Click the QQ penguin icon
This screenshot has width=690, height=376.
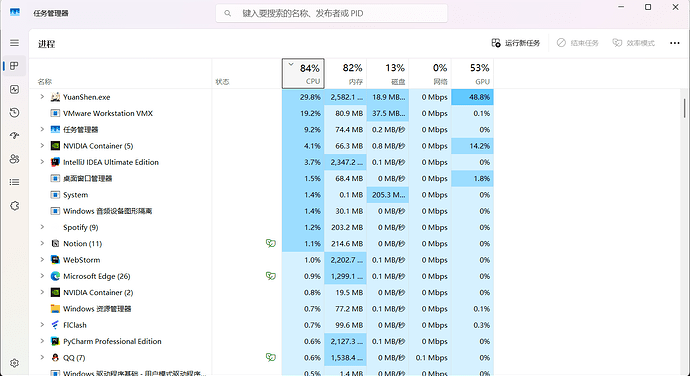(55, 358)
